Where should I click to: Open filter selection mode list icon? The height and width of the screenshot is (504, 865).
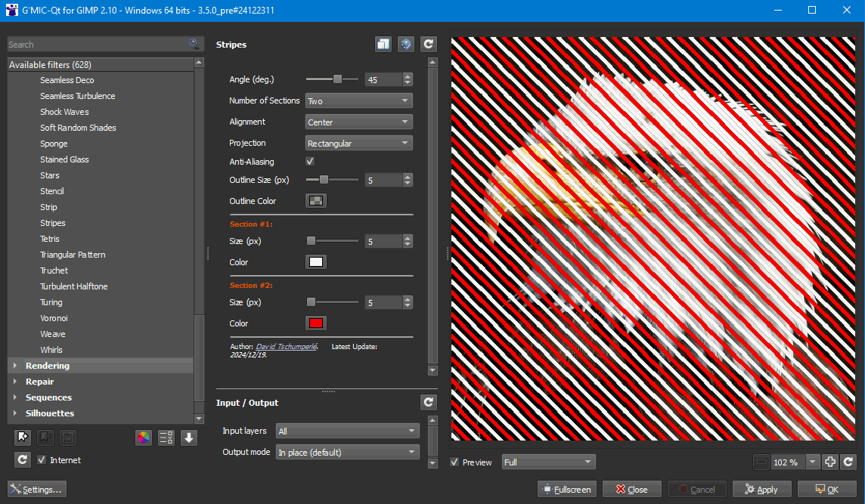pyautogui.click(x=166, y=438)
